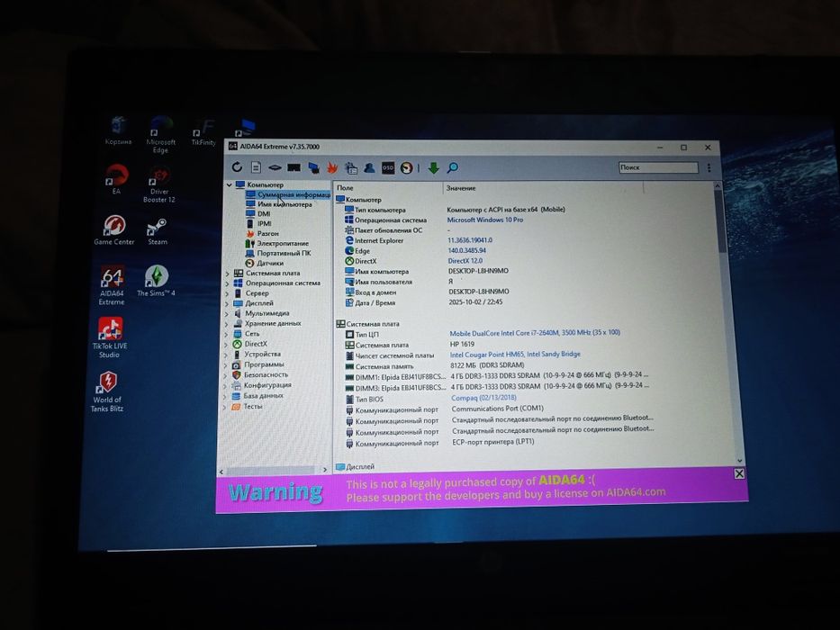Click the Refresh toolbar icon in AIDA64
The height and width of the screenshot is (630, 840).
click(237, 167)
